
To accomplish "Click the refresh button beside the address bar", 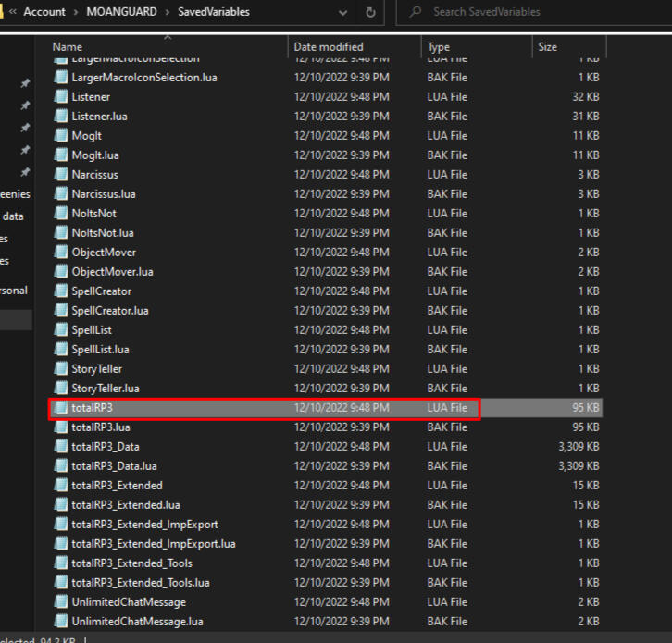I will click(370, 12).
